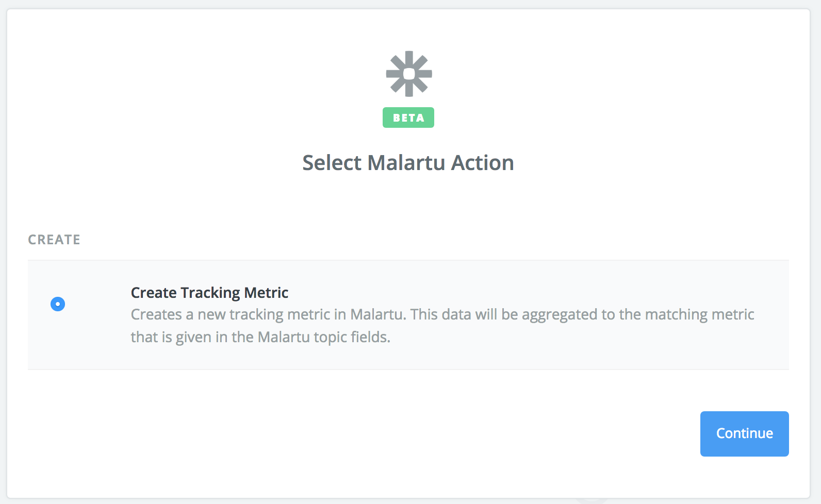This screenshot has width=821, height=504.
Task: Click the text "aggregated to the matching metric"
Action: pos(638,315)
